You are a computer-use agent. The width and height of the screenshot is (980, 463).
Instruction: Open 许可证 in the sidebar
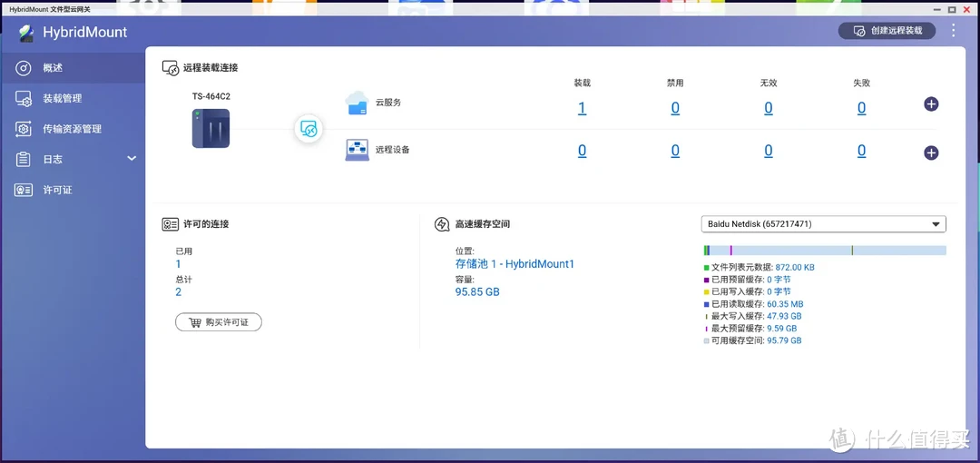57,190
